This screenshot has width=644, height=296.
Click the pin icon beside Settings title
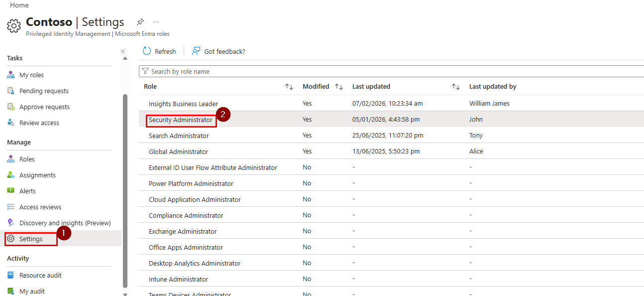coord(140,22)
